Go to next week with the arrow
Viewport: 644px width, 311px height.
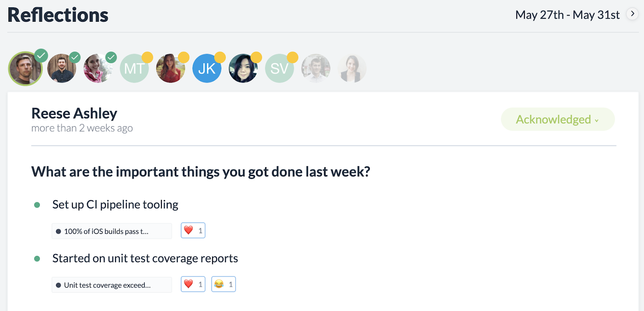[632, 14]
